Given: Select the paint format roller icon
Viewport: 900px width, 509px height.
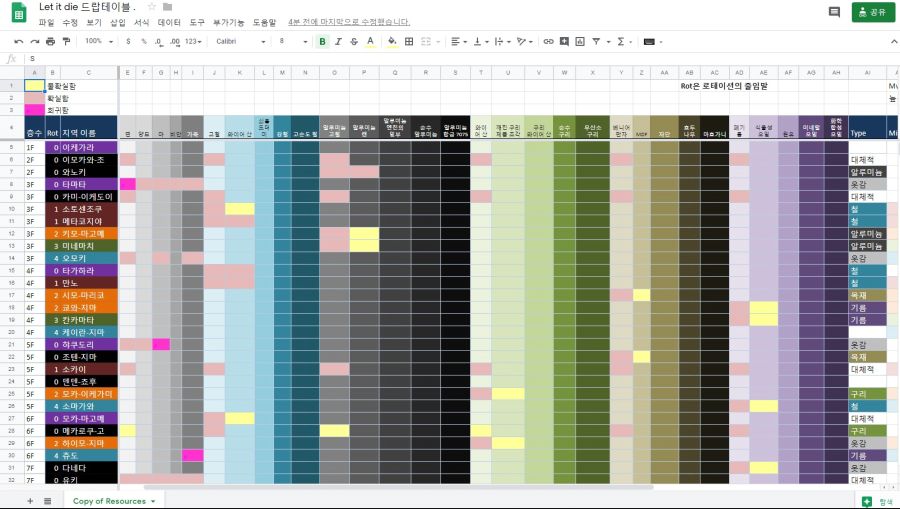Looking at the screenshot, I should pos(66,41).
